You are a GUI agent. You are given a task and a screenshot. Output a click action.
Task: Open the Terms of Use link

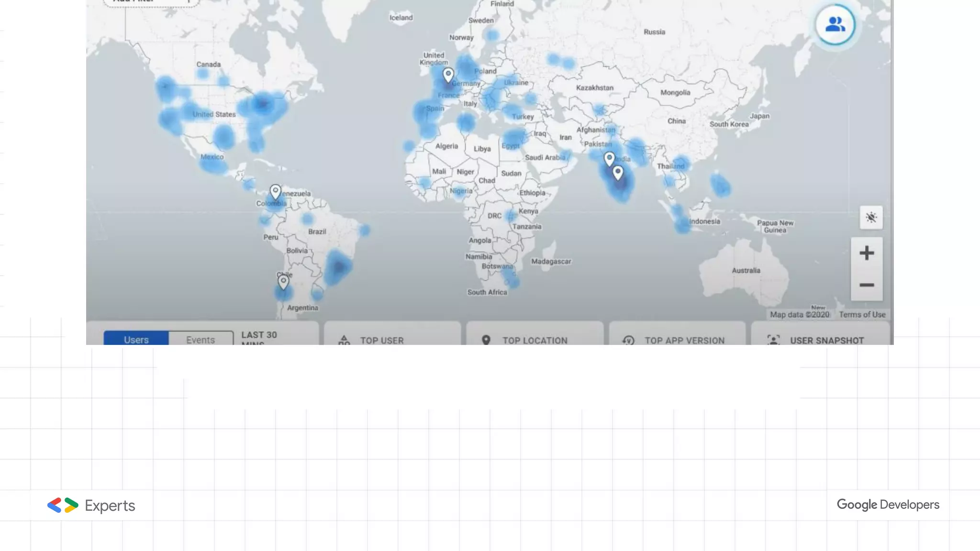862,314
